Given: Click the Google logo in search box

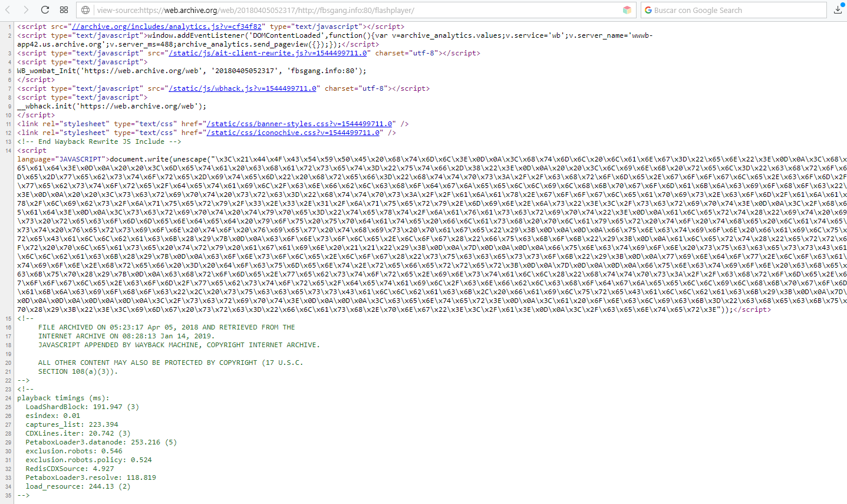Looking at the screenshot, I should tap(648, 10).
